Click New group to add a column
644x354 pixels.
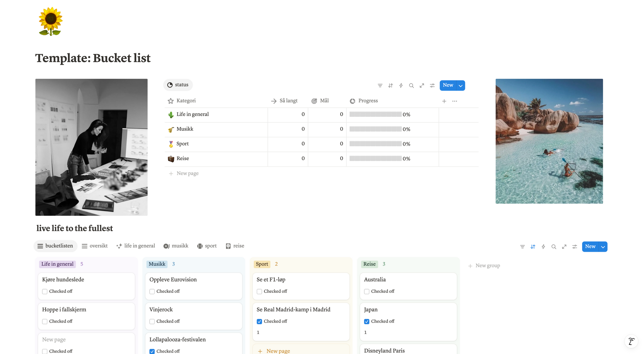pyautogui.click(x=484, y=266)
